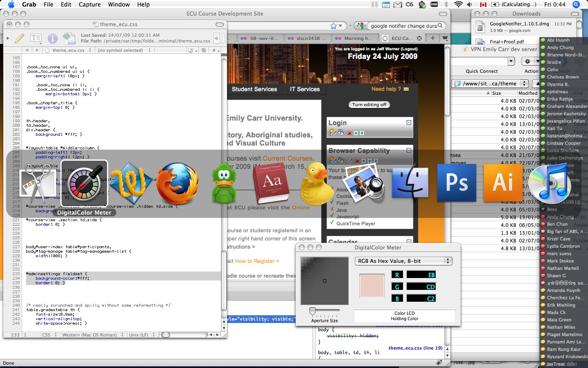Open Unix (LF) line endings popup
The height and width of the screenshot is (368, 588).
142,334
